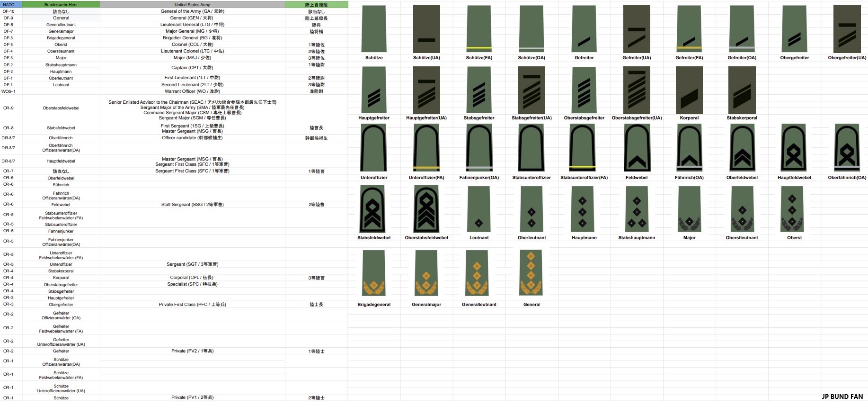Click the Bundeswehr-Heer column header
Viewport: 868px width, 406px height.
click(61, 5)
